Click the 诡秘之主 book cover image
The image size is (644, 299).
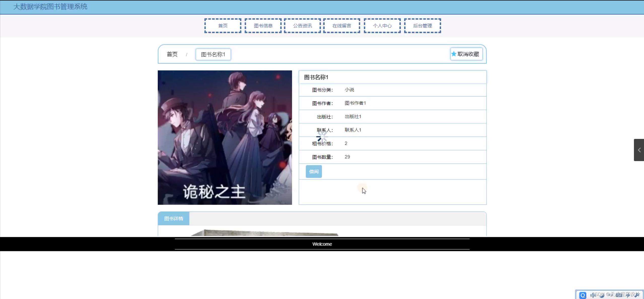click(225, 137)
